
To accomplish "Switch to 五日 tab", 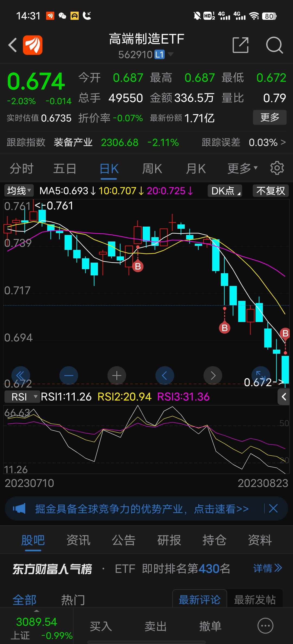I will point(65,169).
